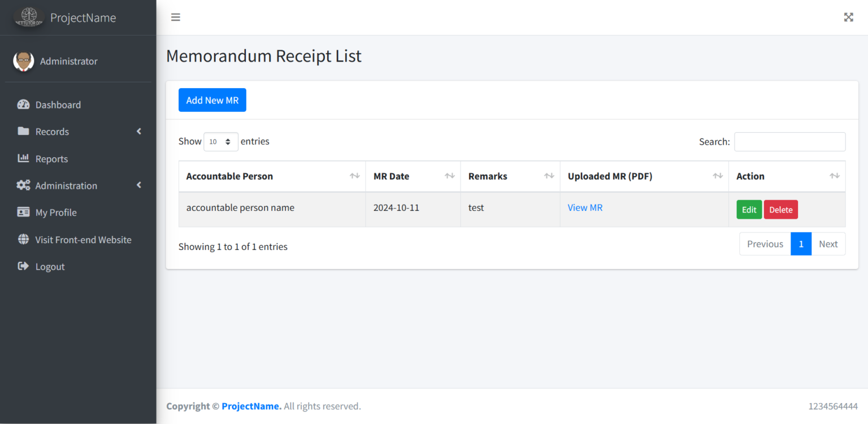The image size is (868, 424).
Task: Open the hamburger navigation menu
Action: [175, 17]
